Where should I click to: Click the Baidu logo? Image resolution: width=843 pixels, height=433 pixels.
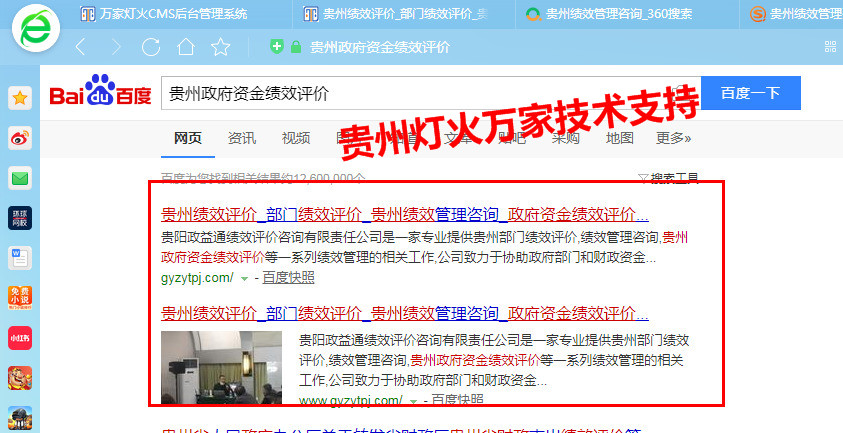(x=101, y=90)
